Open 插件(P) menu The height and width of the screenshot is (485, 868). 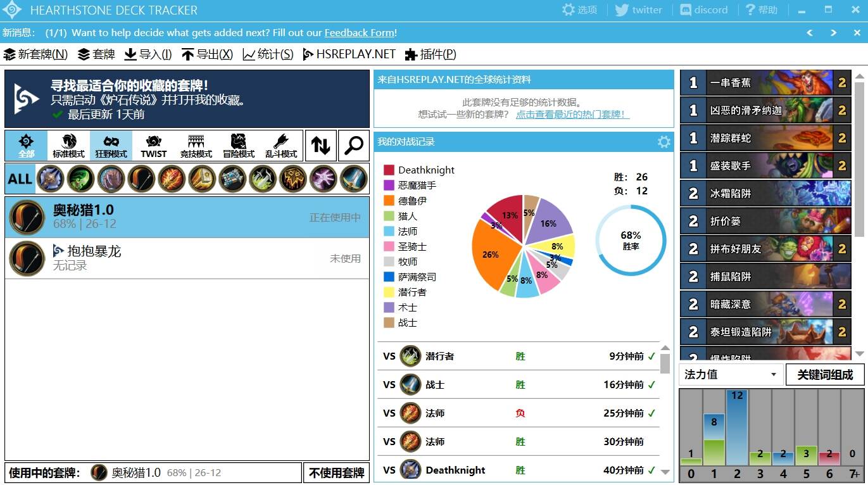click(431, 54)
